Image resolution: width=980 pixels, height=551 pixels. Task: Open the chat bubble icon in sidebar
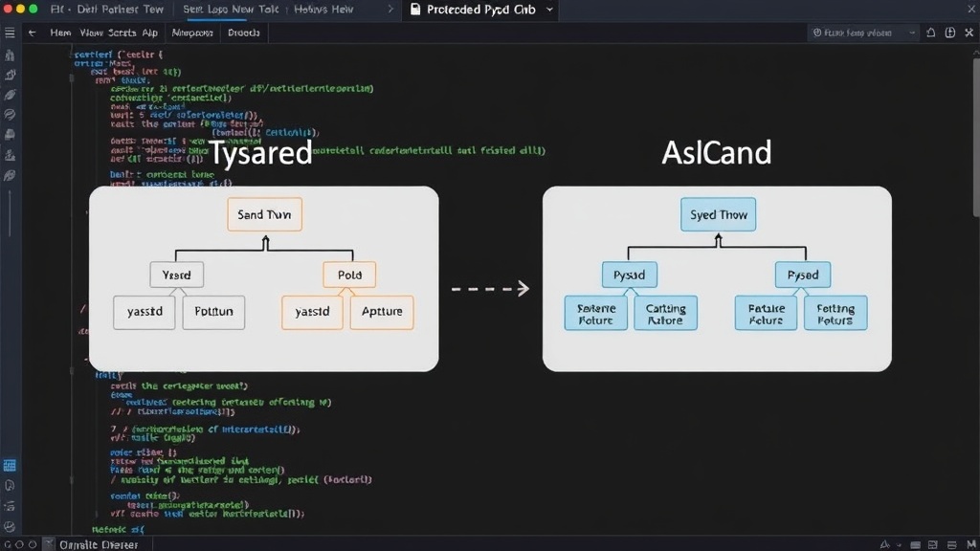pos(10,115)
